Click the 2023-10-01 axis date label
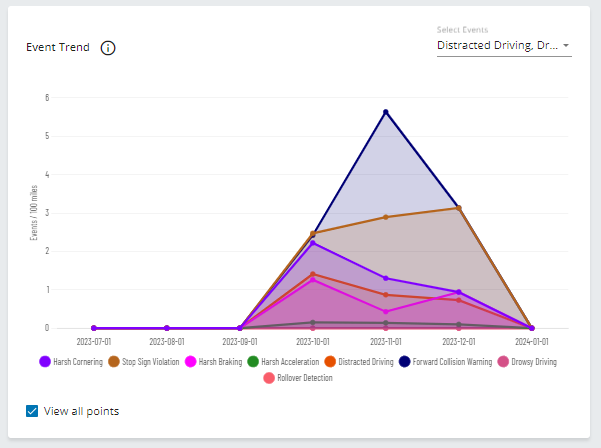601x448 pixels. click(313, 341)
